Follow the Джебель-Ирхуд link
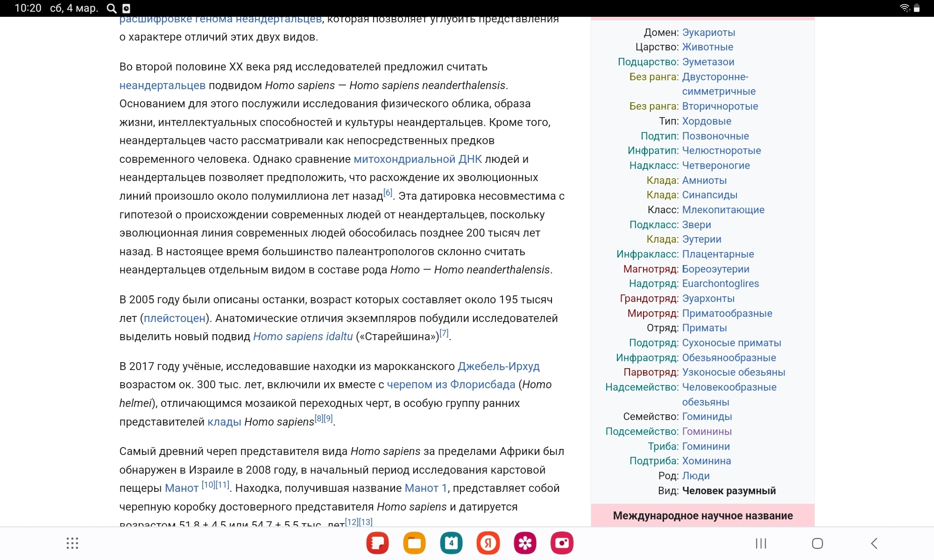934x560 pixels. 498,366
